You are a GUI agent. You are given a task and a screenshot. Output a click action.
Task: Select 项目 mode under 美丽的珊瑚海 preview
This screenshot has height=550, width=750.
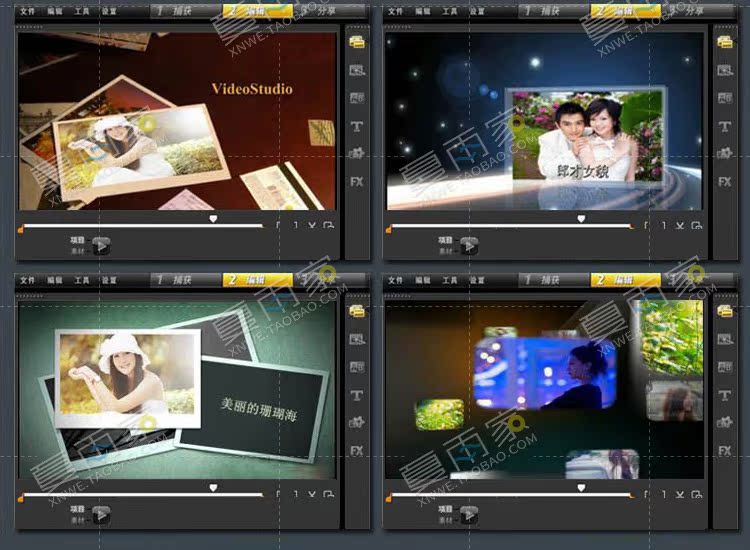[x=77, y=509]
